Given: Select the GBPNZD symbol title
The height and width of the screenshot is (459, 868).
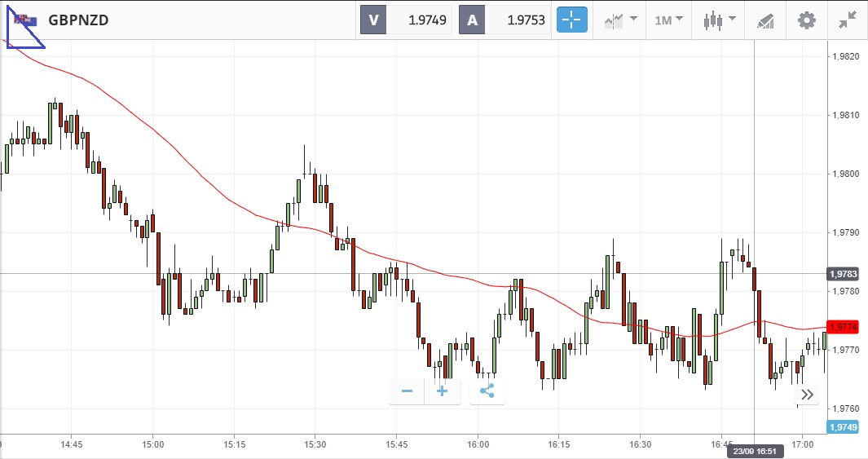Looking at the screenshot, I should (x=78, y=20).
